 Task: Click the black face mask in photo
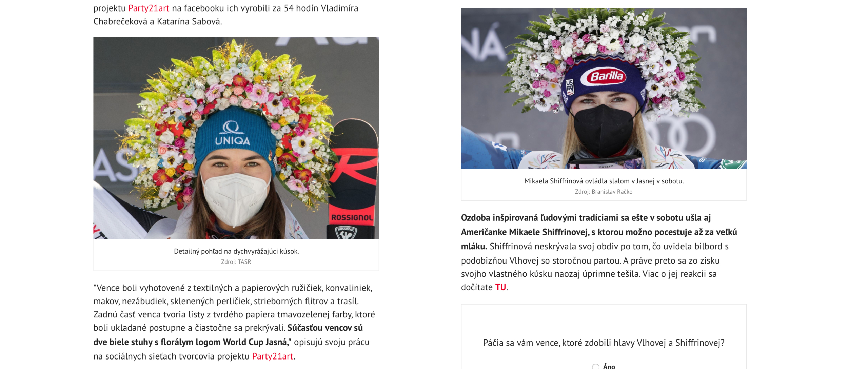603,131
